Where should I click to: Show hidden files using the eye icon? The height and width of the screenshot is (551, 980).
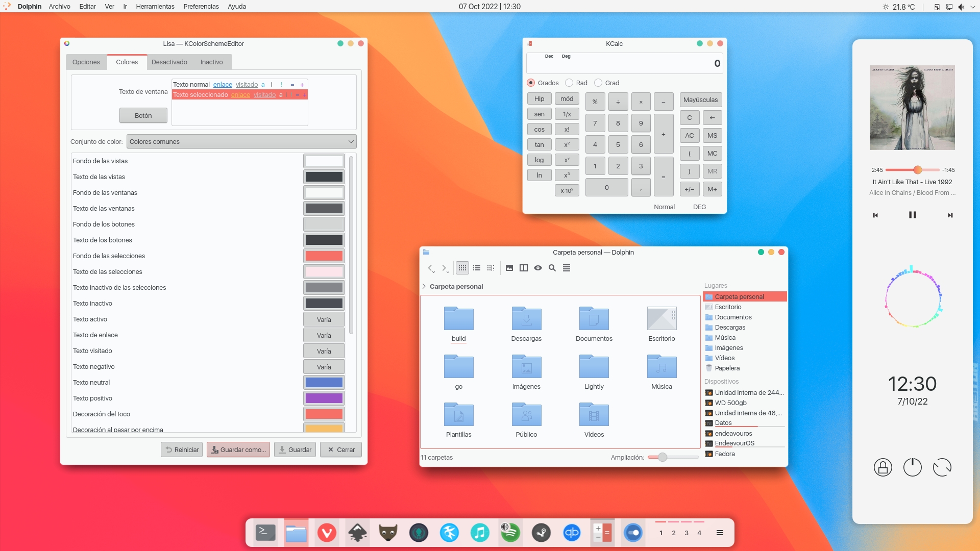point(537,268)
